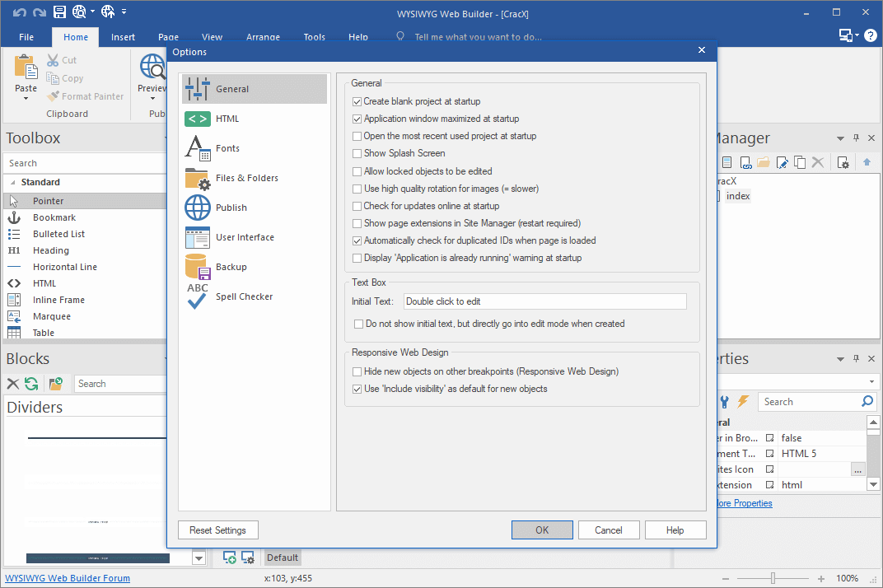The image size is (883, 588).
Task: Click the linked page icon in Site Manager
Action: 745,163
